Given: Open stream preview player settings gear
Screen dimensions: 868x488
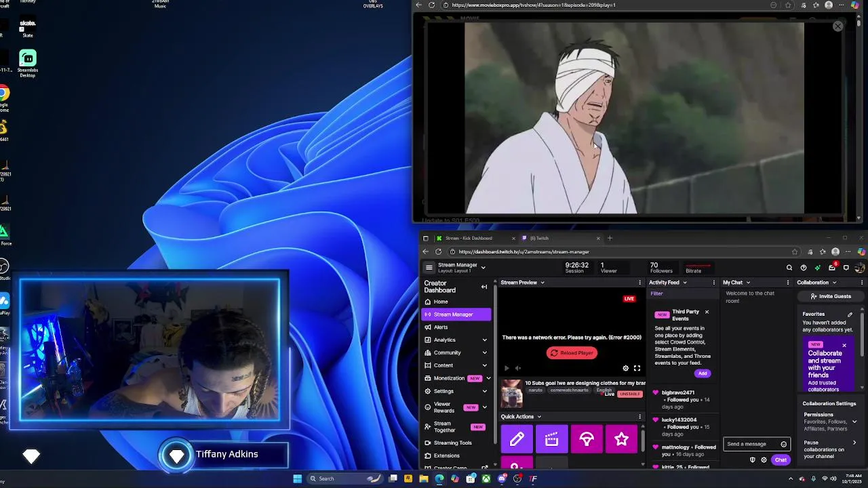Looking at the screenshot, I should pos(626,368).
